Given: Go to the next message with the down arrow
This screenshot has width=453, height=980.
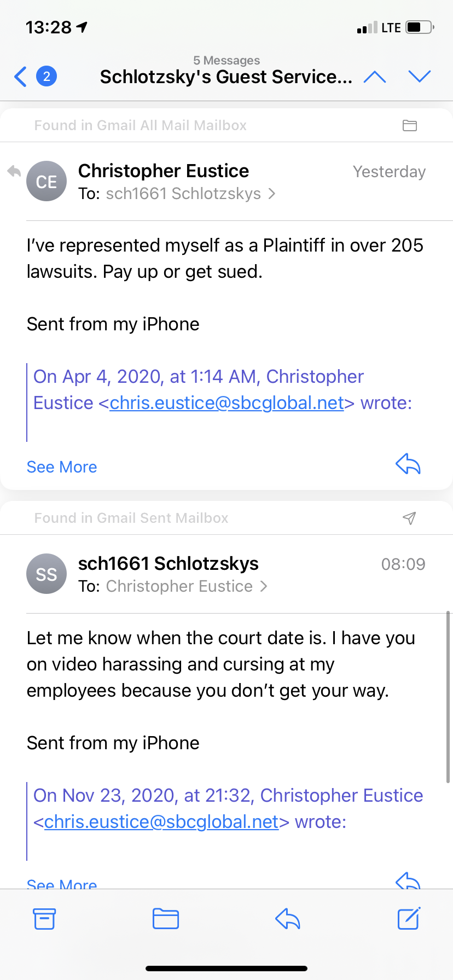Looking at the screenshot, I should [x=420, y=77].
